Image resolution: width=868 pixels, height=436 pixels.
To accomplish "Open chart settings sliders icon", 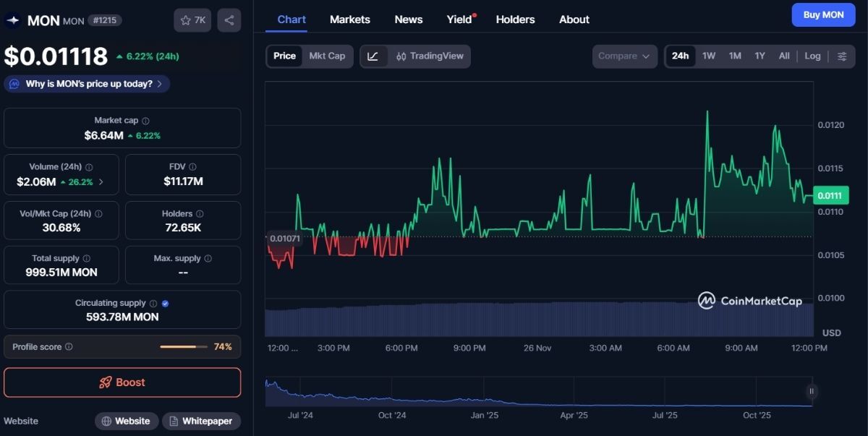I will coord(842,56).
